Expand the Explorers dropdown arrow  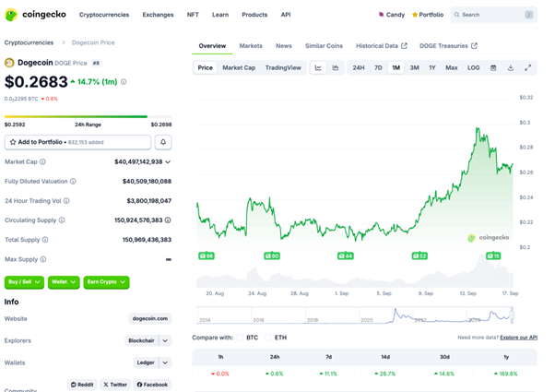click(165, 340)
